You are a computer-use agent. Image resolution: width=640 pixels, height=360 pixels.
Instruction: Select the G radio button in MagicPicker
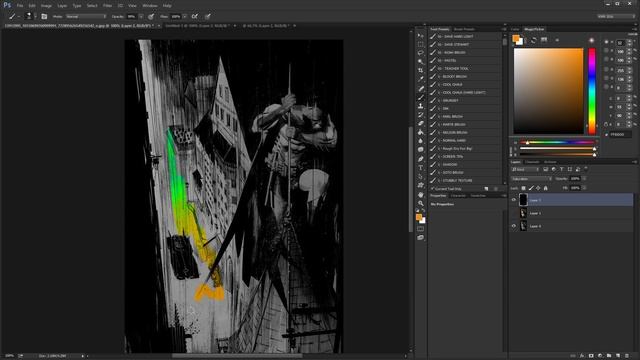pyautogui.click(x=606, y=78)
